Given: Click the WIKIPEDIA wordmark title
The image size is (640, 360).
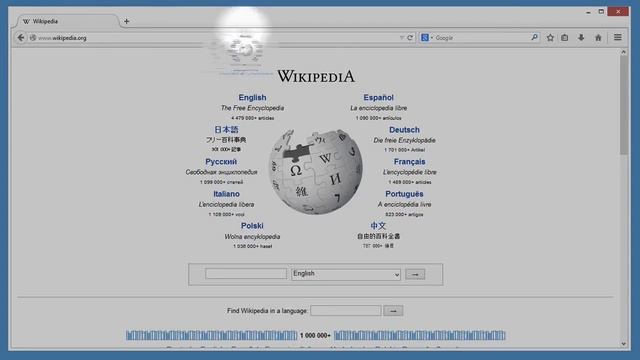Looking at the screenshot, I should pyautogui.click(x=316, y=76).
